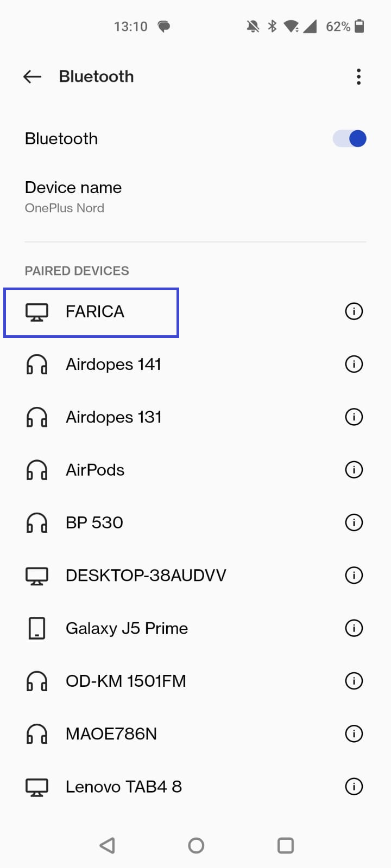Open info for Lenovo TAB4 8

tap(354, 787)
